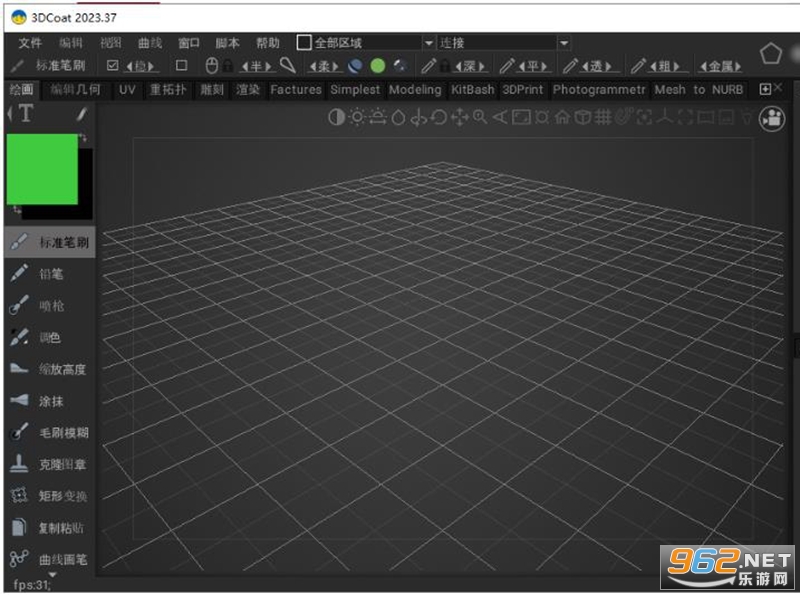Toggle the lock icon before 深
The height and width of the screenshot is (595, 800).
pos(445,66)
